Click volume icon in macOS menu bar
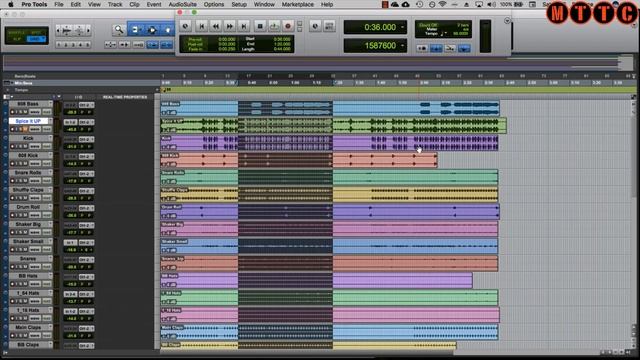The width and height of the screenshot is (640, 360). pos(492,4)
